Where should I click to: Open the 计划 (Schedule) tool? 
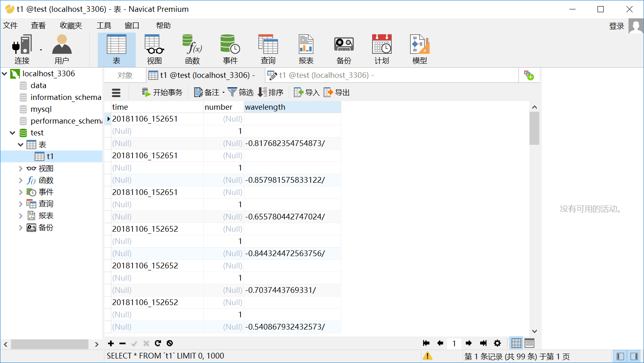(382, 49)
